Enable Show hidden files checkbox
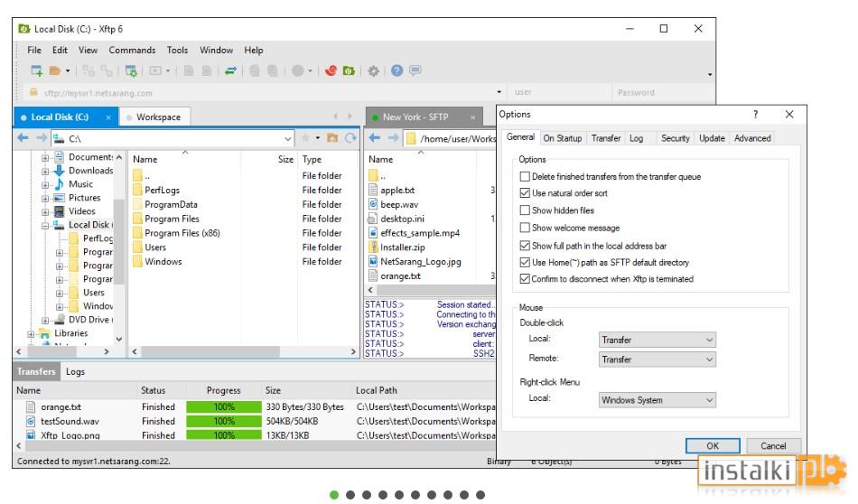This screenshot has height=504, width=858. [x=525, y=210]
